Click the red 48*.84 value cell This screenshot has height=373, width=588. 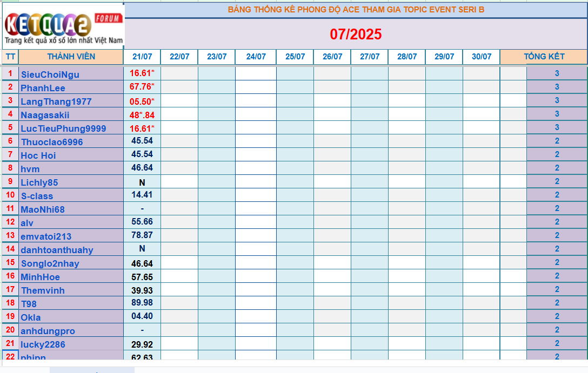point(142,114)
